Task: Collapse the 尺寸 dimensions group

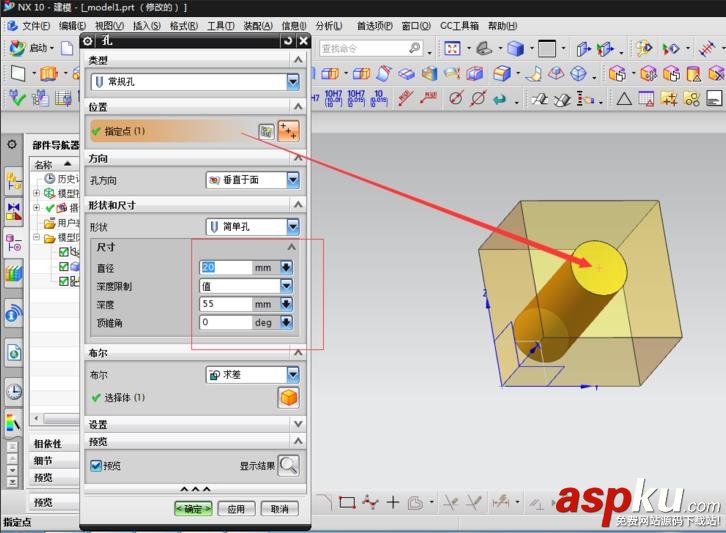Action: click(x=291, y=247)
